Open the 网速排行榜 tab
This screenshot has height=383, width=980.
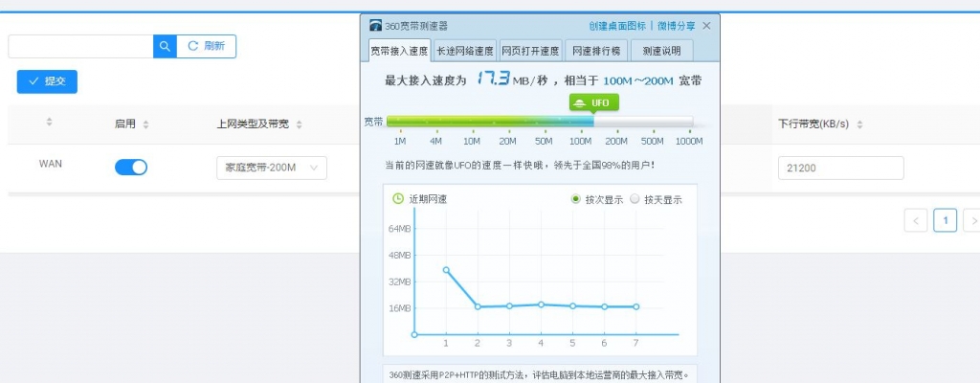pos(596,51)
